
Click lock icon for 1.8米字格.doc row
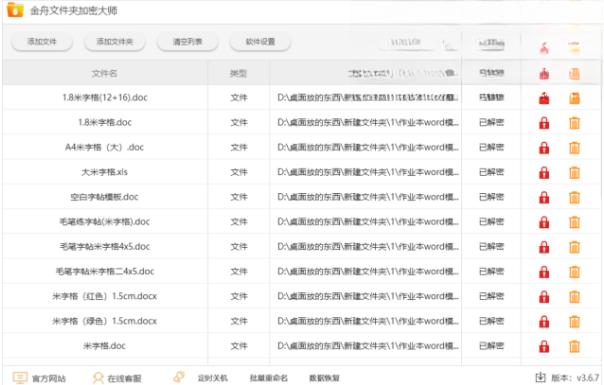coord(544,123)
